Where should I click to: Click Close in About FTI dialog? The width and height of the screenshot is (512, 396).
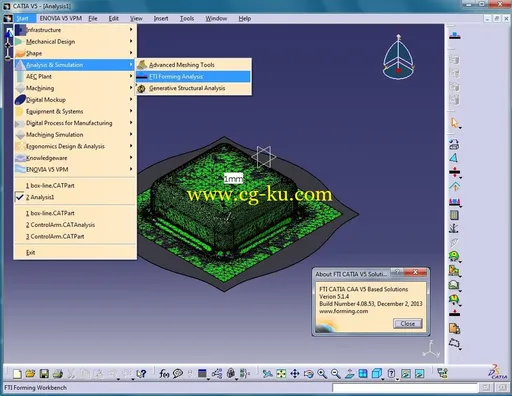(408, 323)
